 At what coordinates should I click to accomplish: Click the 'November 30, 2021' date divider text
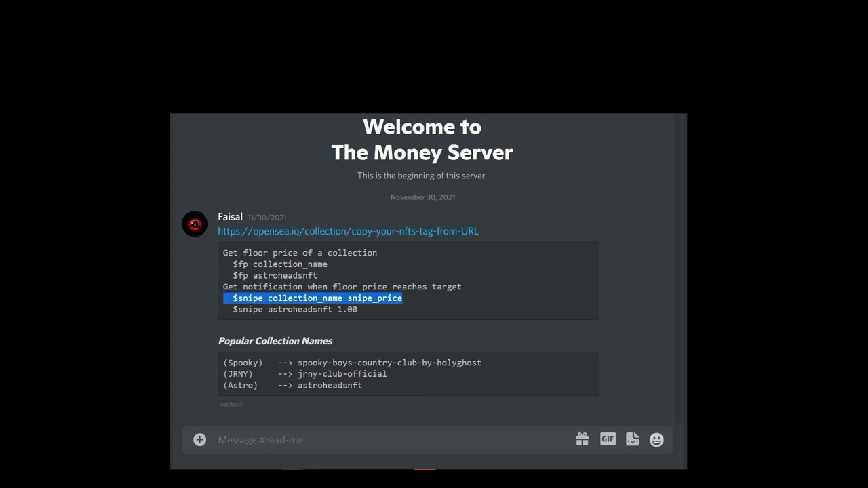tap(422, 197)
